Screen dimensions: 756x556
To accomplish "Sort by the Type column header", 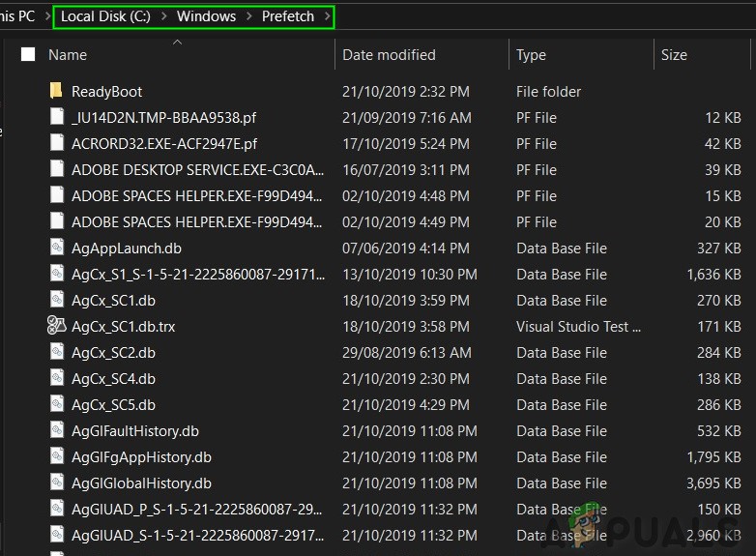I will point(531,55).
